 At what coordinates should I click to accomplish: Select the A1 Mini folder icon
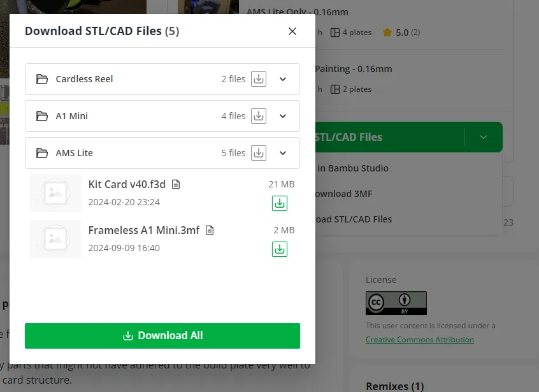[42, 116]
